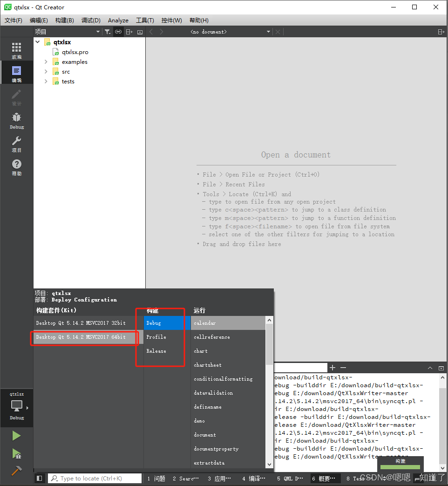Open the project panel dropdown arrow

click(x=98, y=32)
